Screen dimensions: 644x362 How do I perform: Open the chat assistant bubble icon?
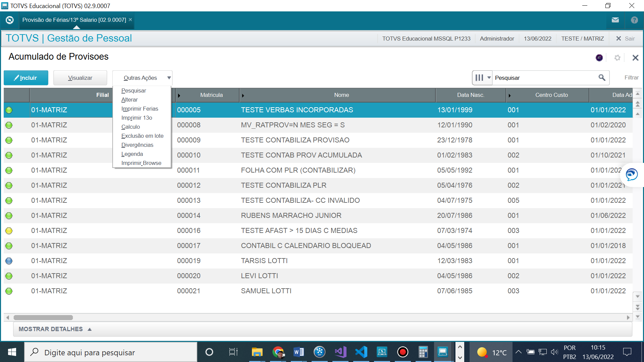(632, 175)
